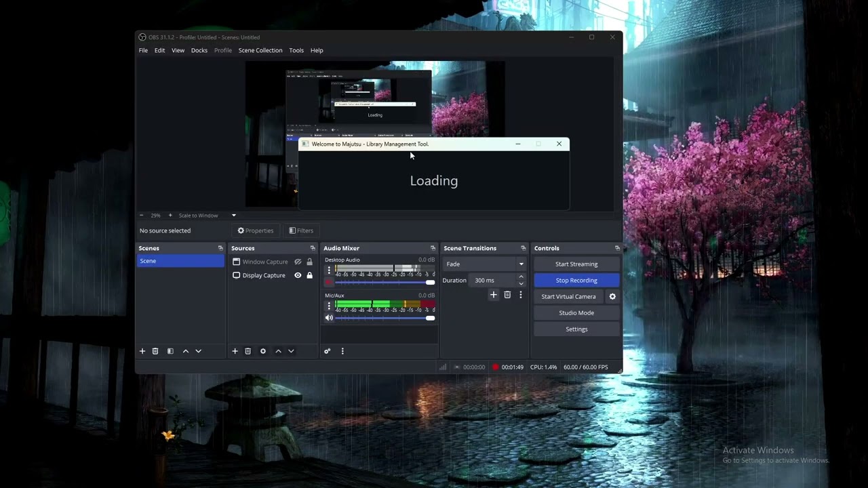This screenshot has height=488, width=868.
Task: Open the Audio Mixer options menu
Action: click(342, 351)
